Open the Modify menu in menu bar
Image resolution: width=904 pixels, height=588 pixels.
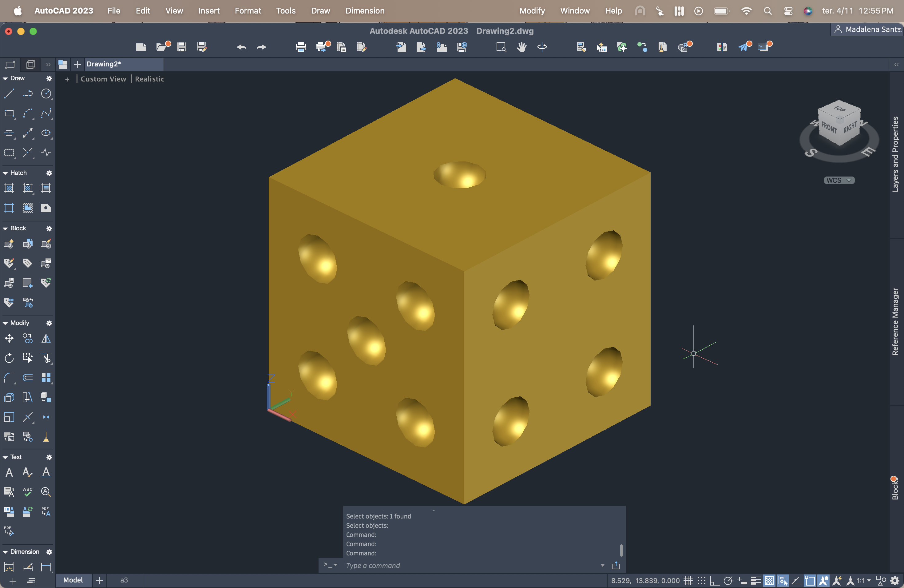pyautogui.click(x=532, y=11)
